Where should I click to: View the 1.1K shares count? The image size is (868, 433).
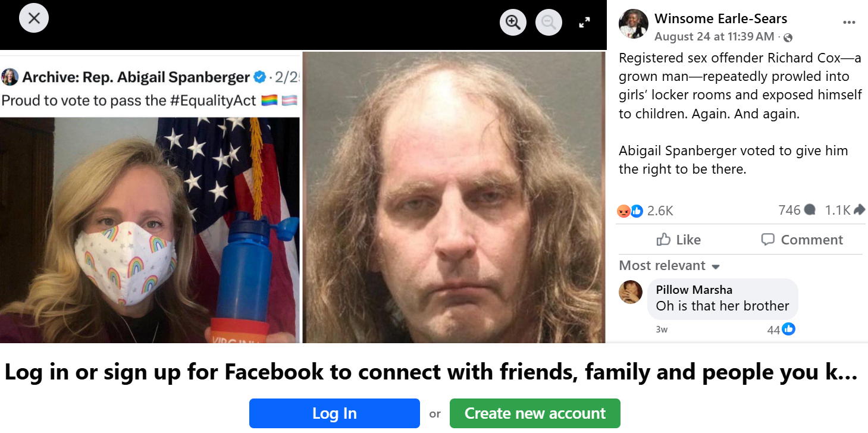click(845, 210)
